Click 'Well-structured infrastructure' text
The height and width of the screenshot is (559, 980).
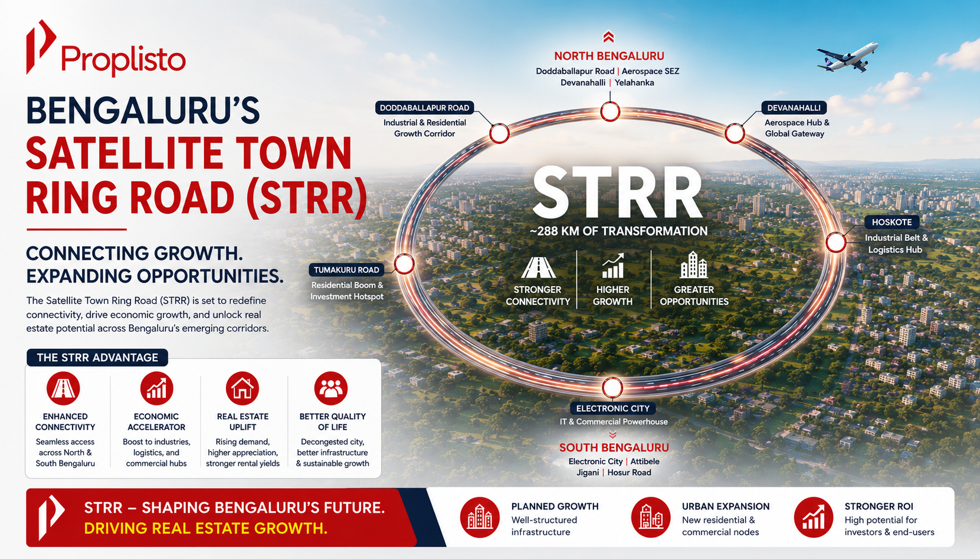point(544,526)
